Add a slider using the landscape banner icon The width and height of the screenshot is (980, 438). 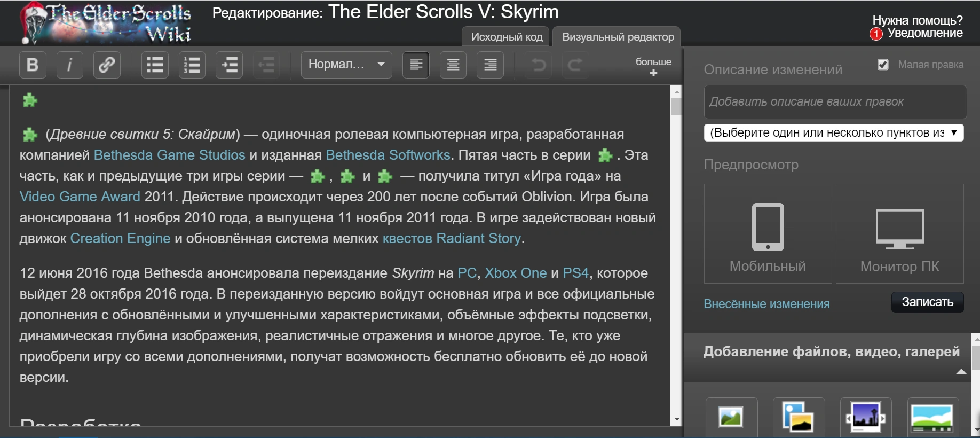[x=933, y=417]
